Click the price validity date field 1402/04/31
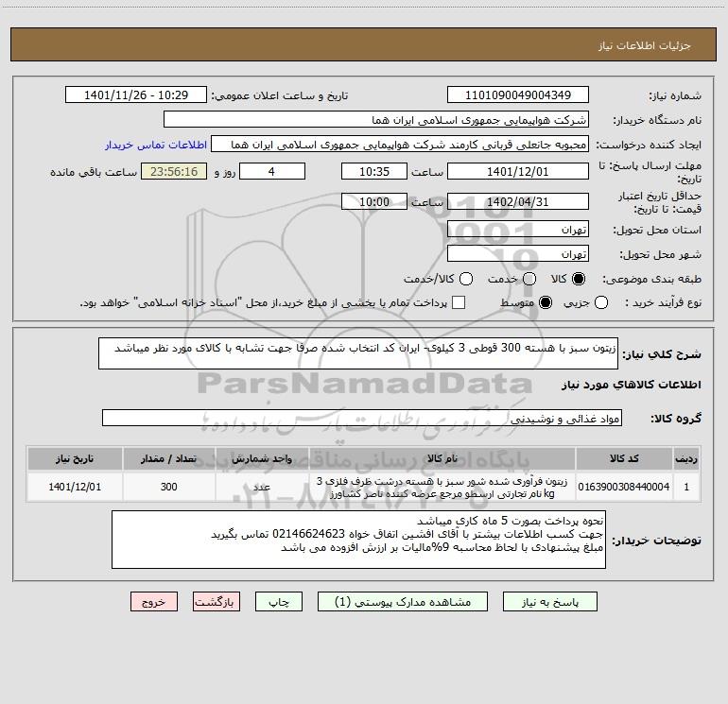The height and width of the screenshot is (704, 728). pyautogui.click(x=518, y=201)
